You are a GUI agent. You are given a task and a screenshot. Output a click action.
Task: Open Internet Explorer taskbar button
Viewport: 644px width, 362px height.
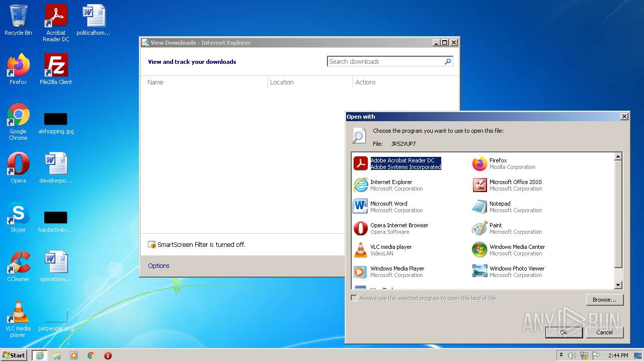click(40, 355)
